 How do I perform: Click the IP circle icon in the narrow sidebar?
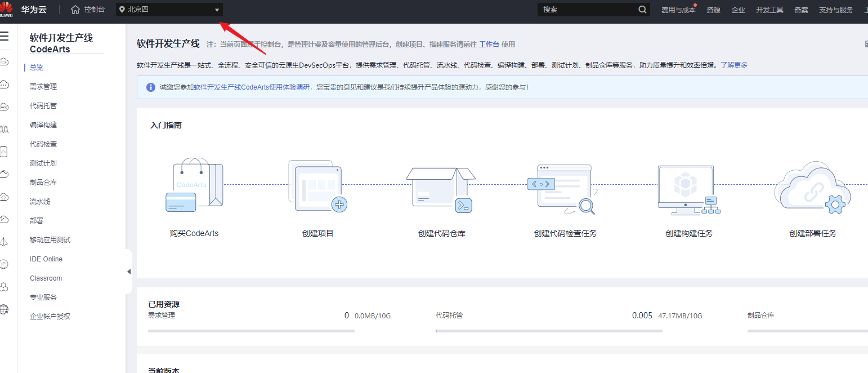pos(4,264)
